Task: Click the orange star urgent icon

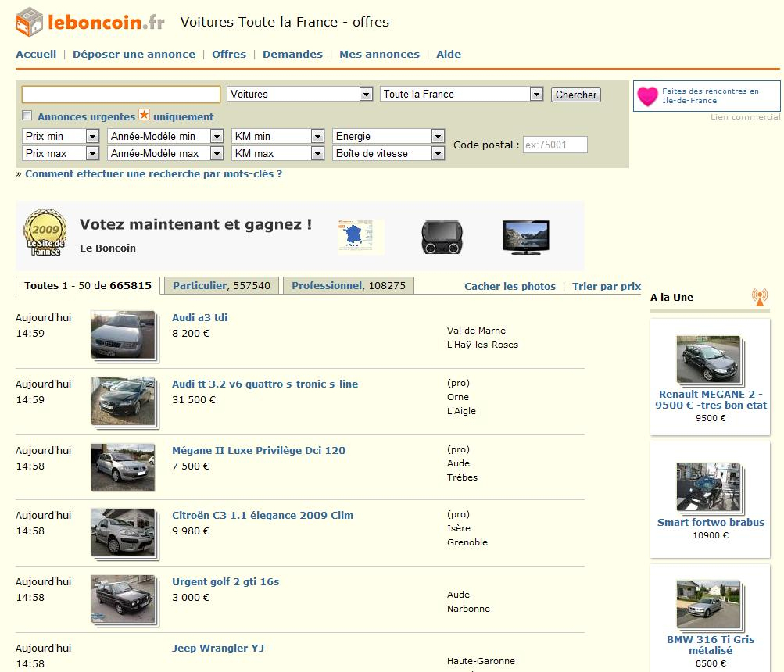Action: (144, 115)
